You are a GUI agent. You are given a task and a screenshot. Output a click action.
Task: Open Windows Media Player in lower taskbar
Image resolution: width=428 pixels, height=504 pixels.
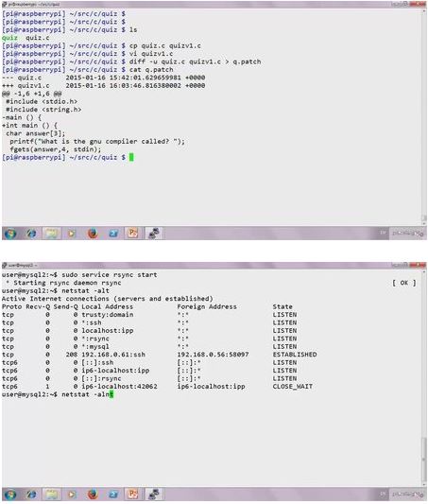(71, 494)
